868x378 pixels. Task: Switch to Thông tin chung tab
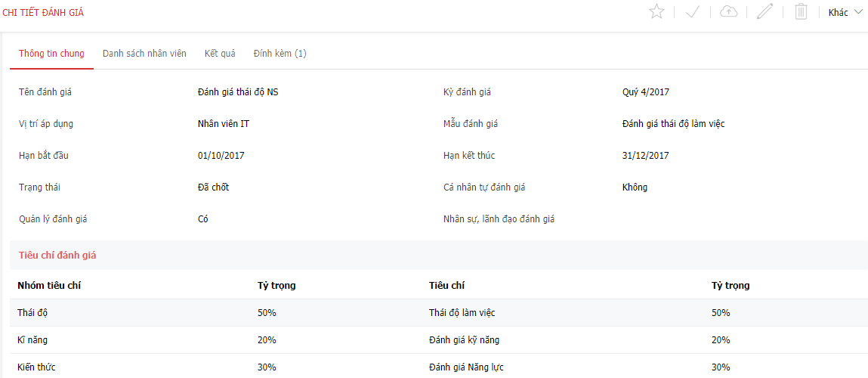[51, 54]
